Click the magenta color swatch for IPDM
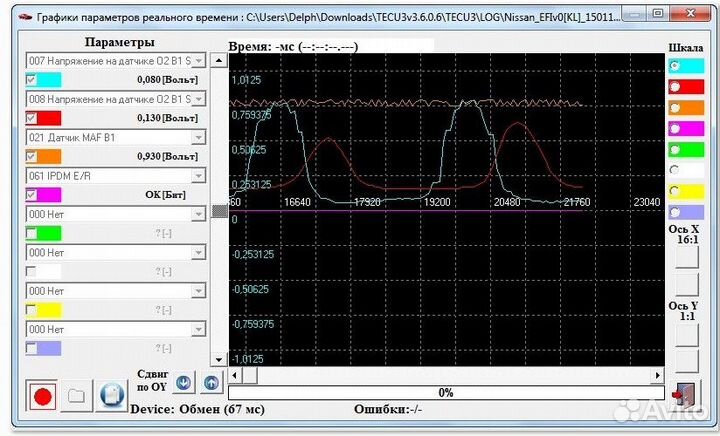The height and width of the screenshot is (436, 720). pyautogui.click(x=50, y=194)
